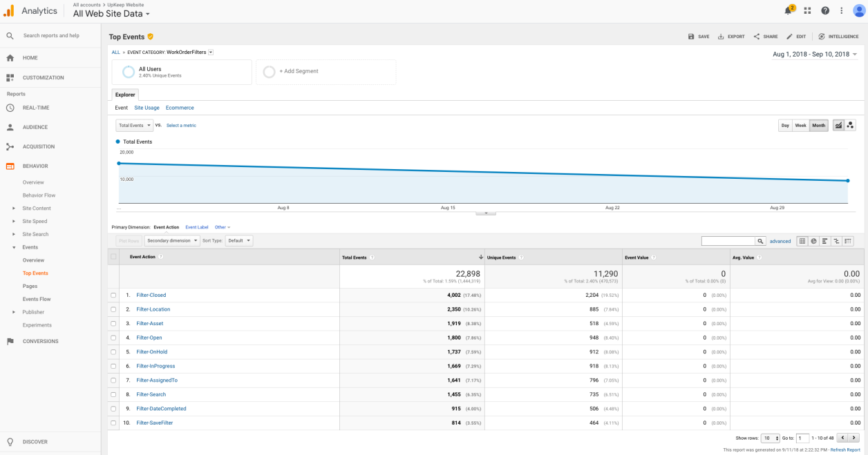Open the Audience reports menu
Screen dimensions: 868x455
35,127
